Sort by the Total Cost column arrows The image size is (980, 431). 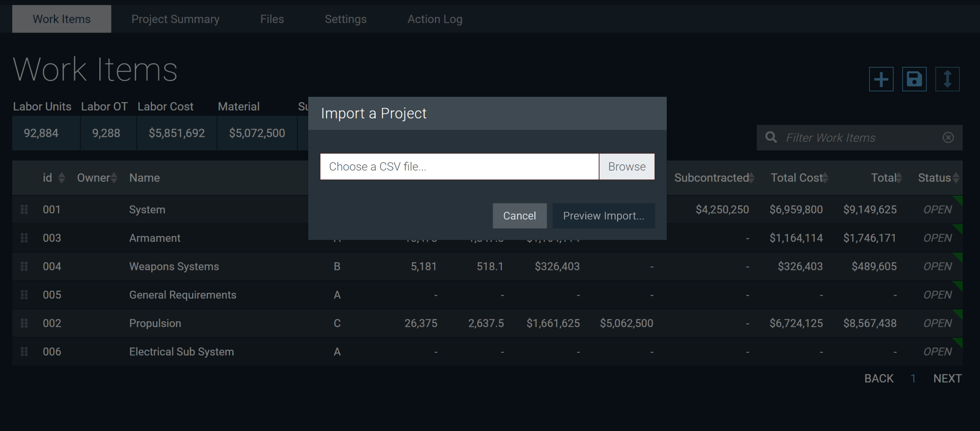825,178
